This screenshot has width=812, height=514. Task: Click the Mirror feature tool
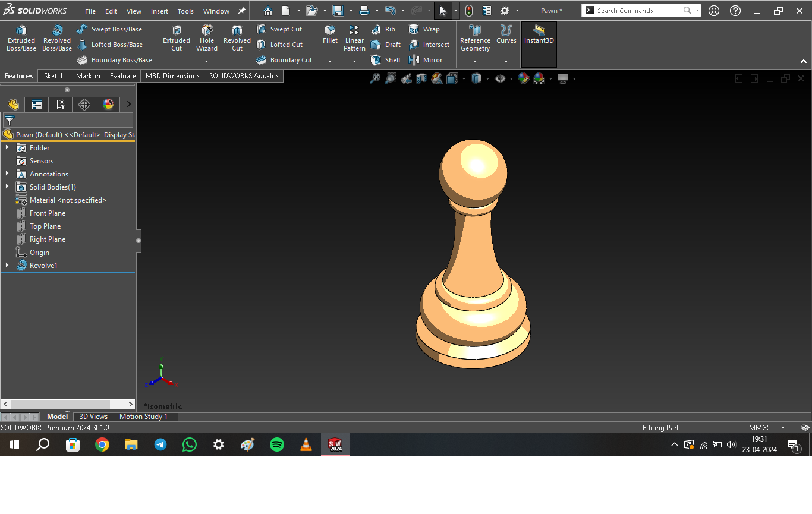point(426,60)
